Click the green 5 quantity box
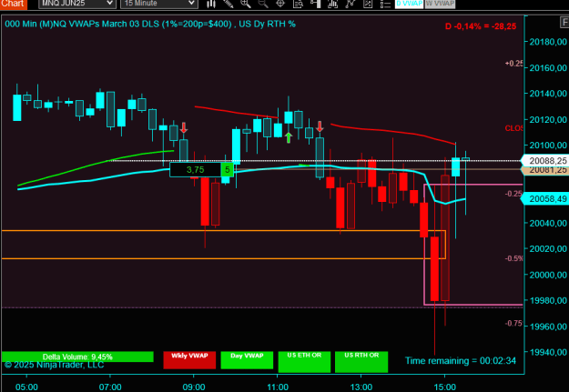 tap(228, 170)
